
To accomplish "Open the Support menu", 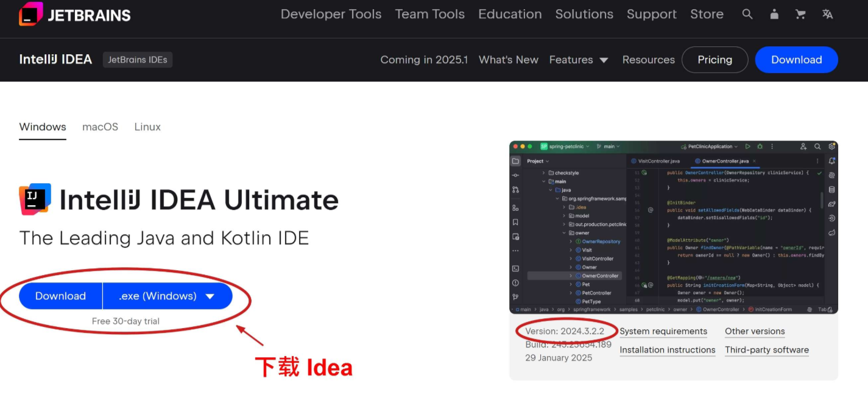I will [652, 14].
